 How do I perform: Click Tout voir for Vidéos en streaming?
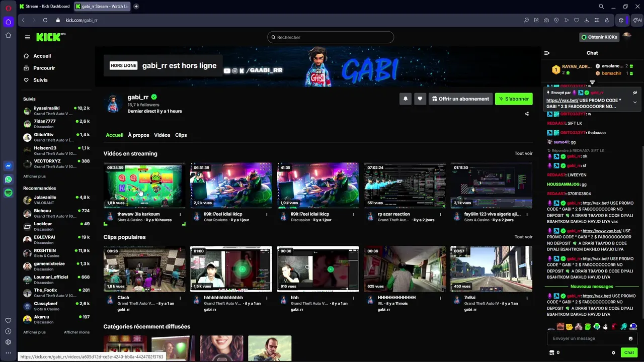click(523, 153)
